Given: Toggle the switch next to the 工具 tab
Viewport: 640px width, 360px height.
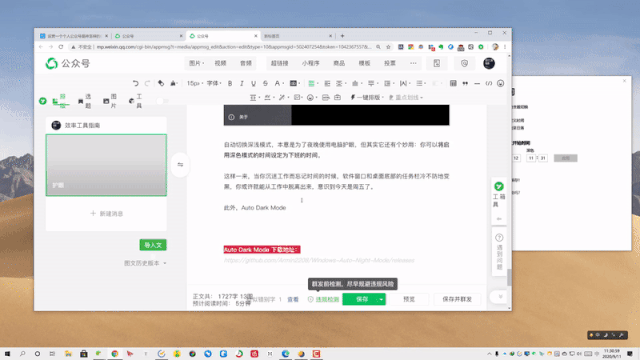Looking at the screenshot, I should 162,101.
